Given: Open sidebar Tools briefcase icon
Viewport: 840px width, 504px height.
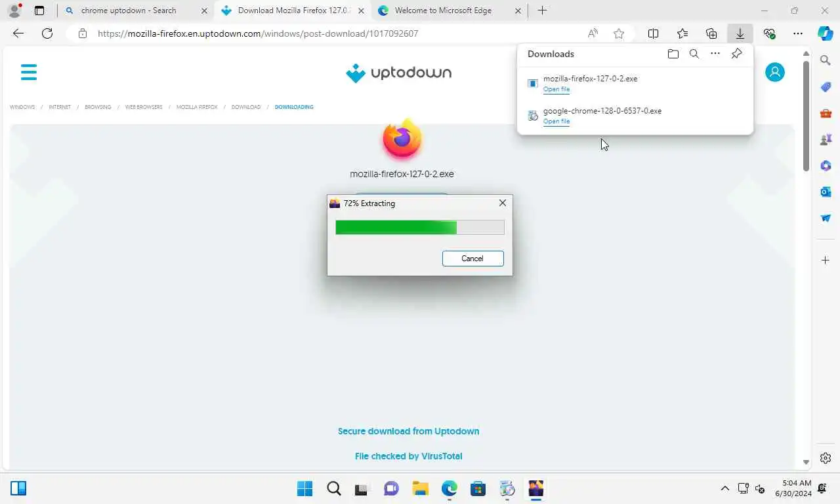Looking at the screenshot, I should (826, 113).
